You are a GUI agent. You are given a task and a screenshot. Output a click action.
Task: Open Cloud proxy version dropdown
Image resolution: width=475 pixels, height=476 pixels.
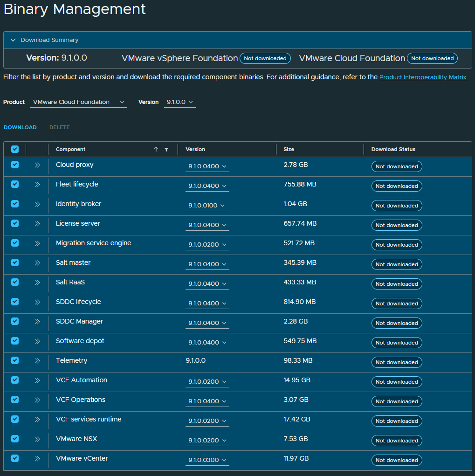pos(207,166)
